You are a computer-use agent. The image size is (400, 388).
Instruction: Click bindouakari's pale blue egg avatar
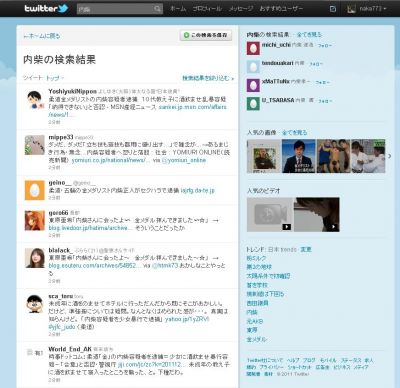[253, 67]
